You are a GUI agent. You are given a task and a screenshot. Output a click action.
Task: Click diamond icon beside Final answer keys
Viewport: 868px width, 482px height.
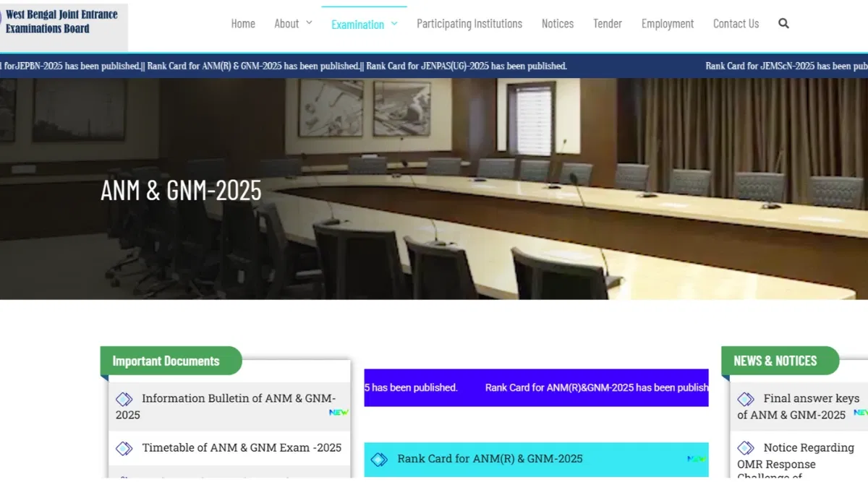[x=746, y=399]
